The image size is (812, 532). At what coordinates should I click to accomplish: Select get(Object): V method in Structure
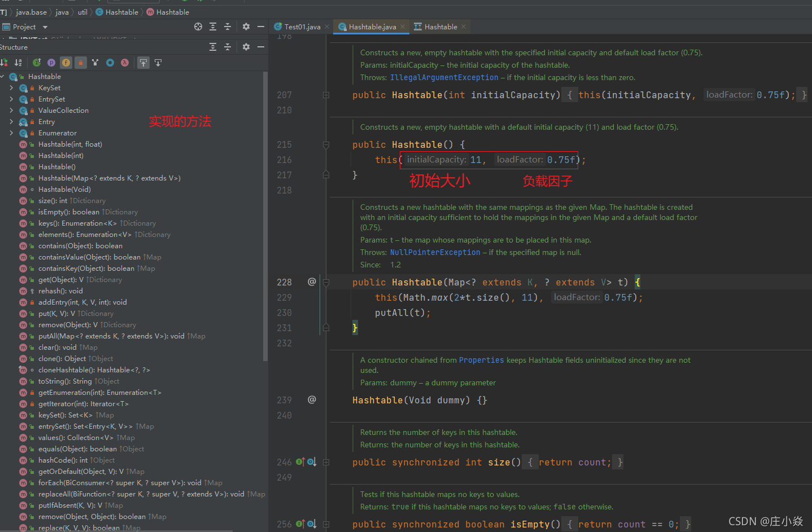(x=61, y=279)
